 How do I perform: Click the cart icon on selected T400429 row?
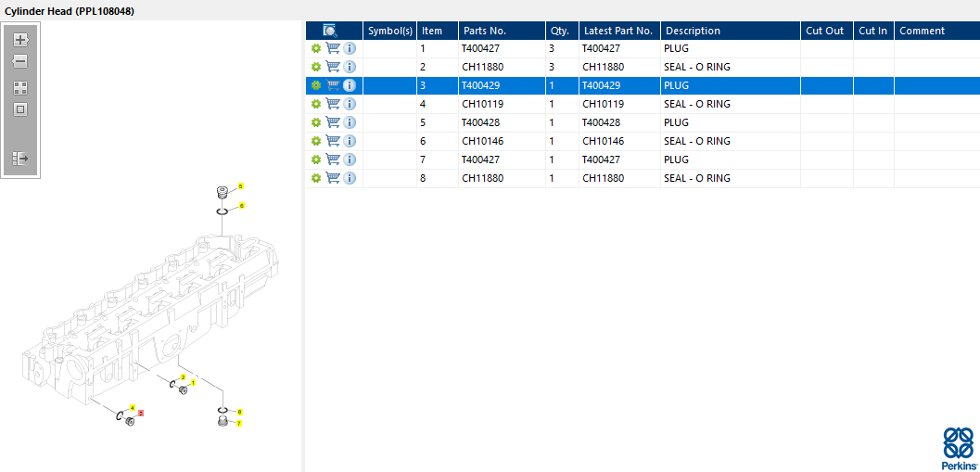click(x=333, y=85)
